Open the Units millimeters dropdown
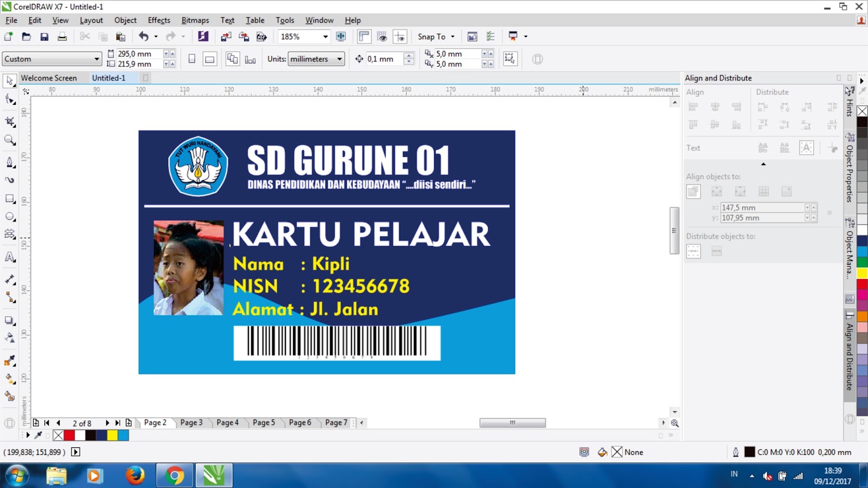Screen dimensions: 868x488 click(340, 59)
